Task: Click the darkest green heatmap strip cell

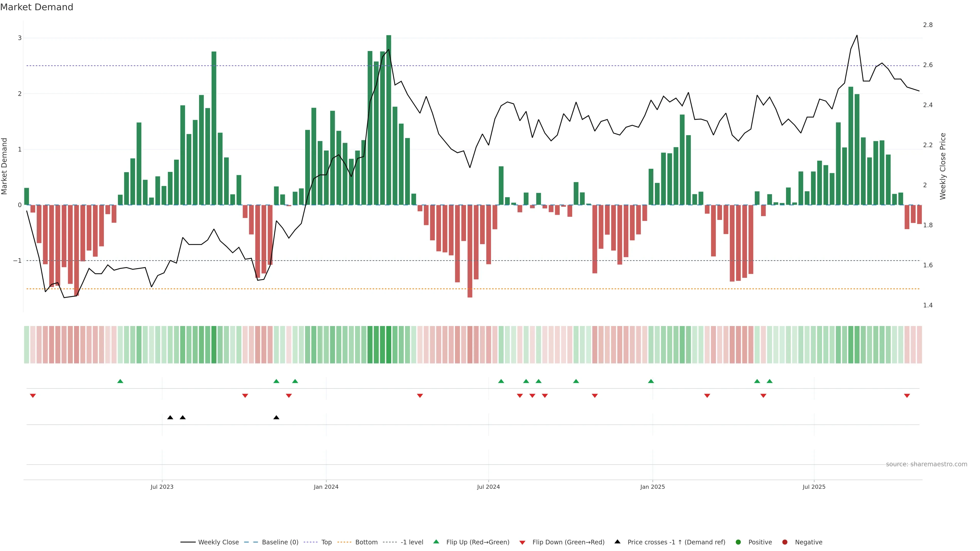Action: [x=388, y=345]
